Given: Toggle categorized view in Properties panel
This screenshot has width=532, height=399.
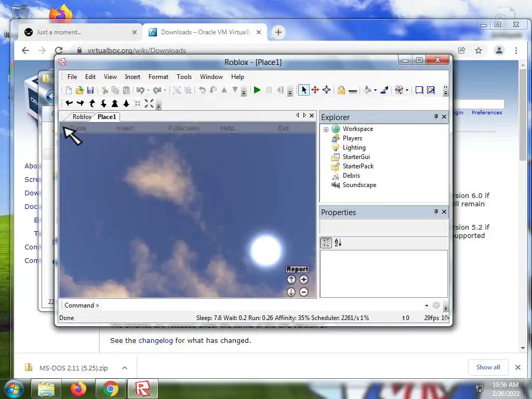Looking at the screenshot, I should 326,243.
